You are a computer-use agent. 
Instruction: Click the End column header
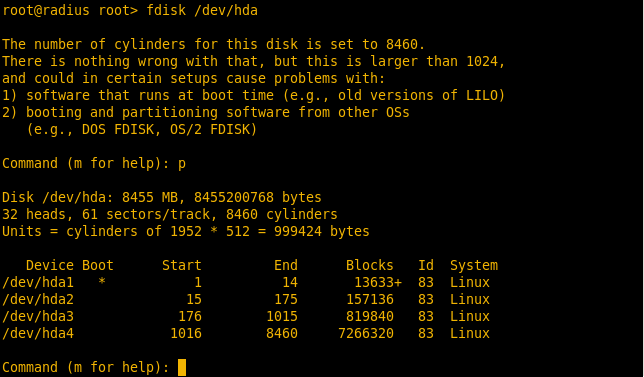[286, 265]
